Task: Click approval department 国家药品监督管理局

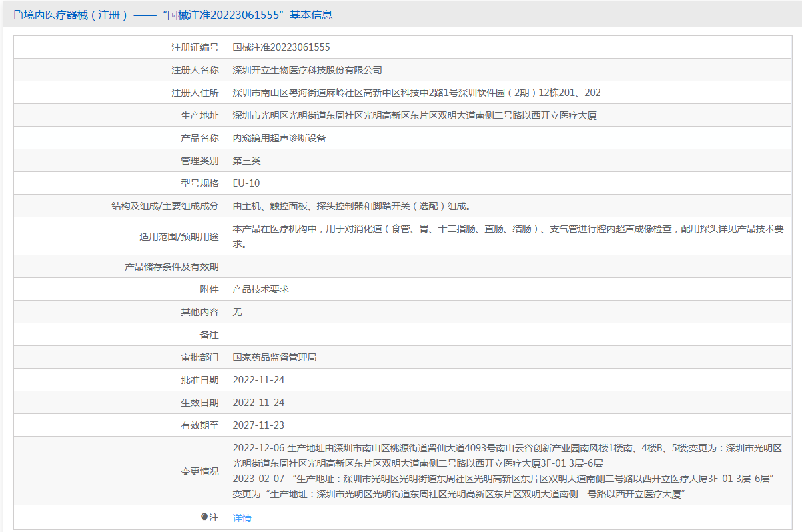Action: (x=274, y=357)
